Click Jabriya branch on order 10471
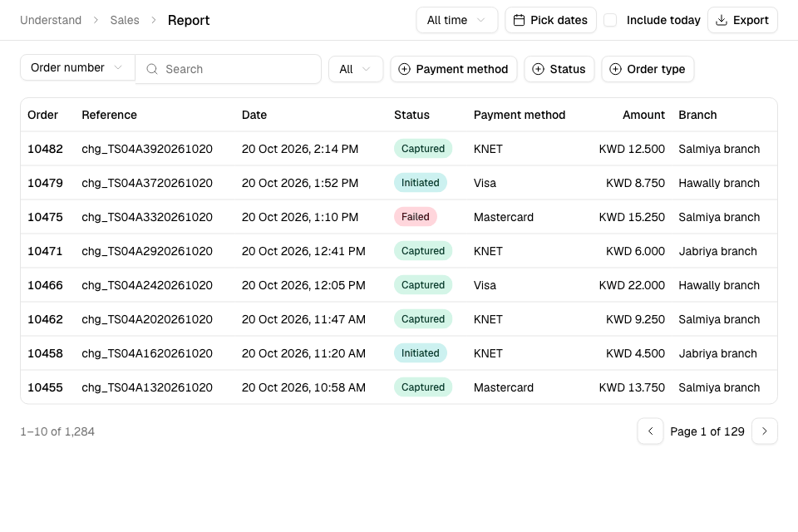 click(717, 252)
